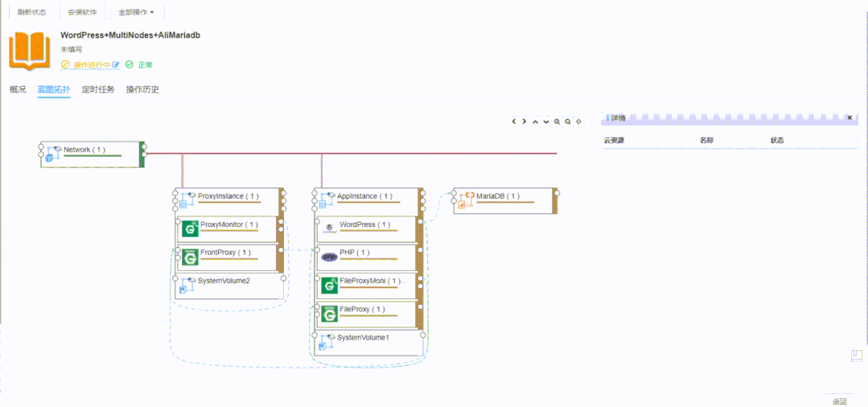Screen dimensions: 868x407
Task: Zoom in on the blueprint topology
Action: (557, 121)
